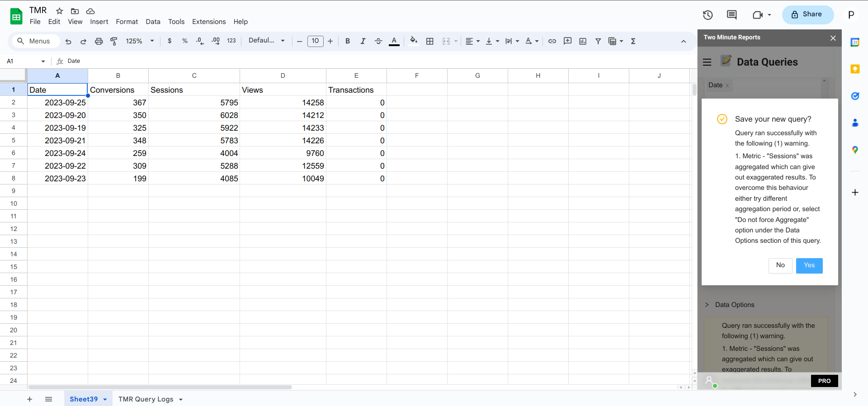The image size is (868, 406).
Task: Click the Create a filter icon
Action: 598,41
